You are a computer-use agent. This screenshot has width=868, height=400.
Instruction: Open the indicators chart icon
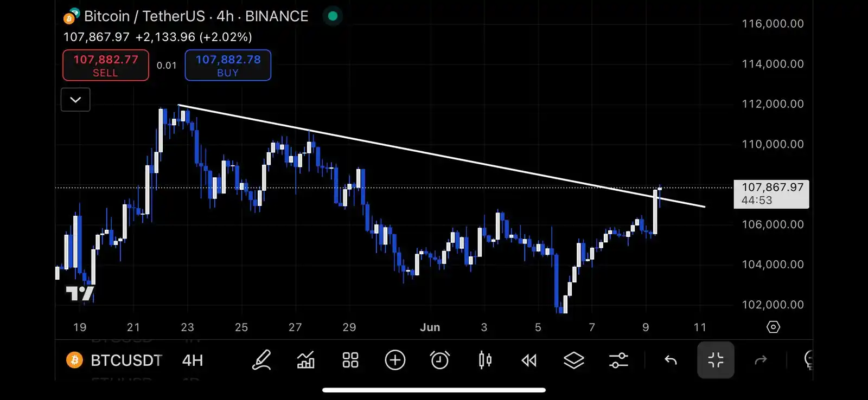(306, 360)
